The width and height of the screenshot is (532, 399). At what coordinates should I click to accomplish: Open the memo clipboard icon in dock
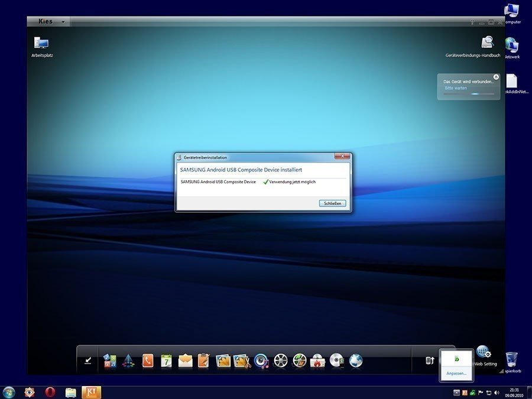pos(203,361)
